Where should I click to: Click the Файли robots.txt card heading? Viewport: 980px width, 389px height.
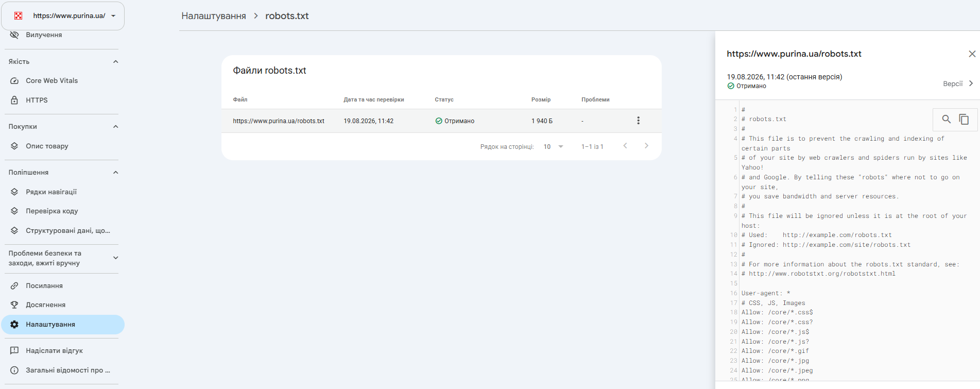[x=269, y=71]
